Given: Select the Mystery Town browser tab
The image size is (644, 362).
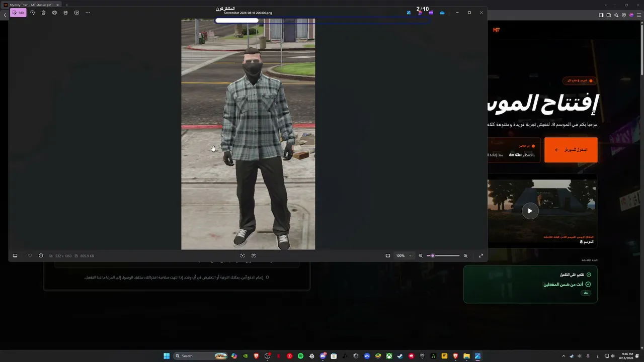Looking at the screenshot, I should pyautogui.click(x=30, y=5).
